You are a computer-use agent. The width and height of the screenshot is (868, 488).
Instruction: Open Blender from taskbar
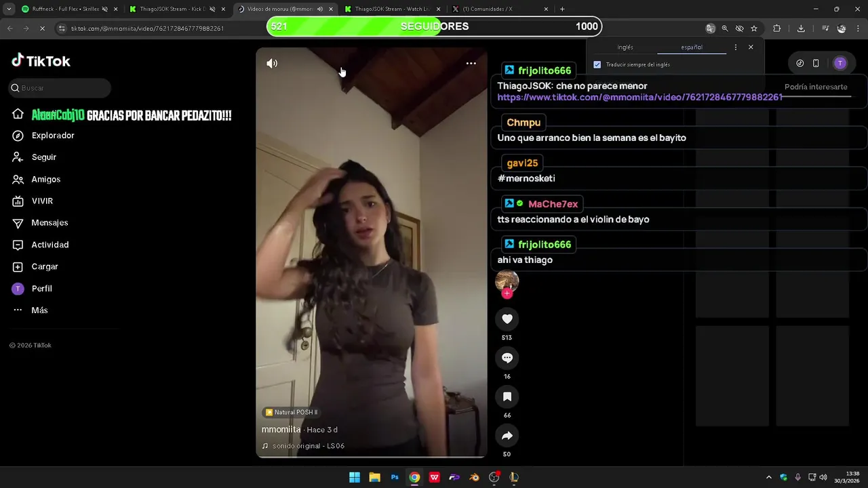coord(474,477)
